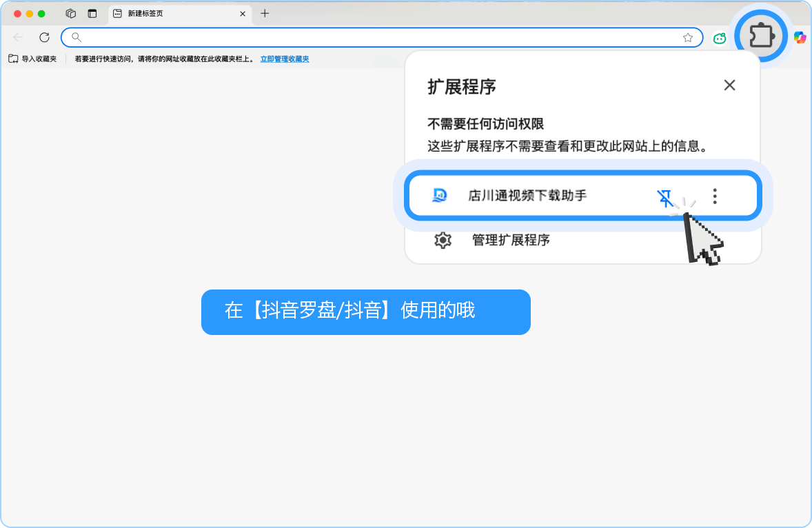
Task: Close the 扩展程序 popup
Action: point(729,85)
